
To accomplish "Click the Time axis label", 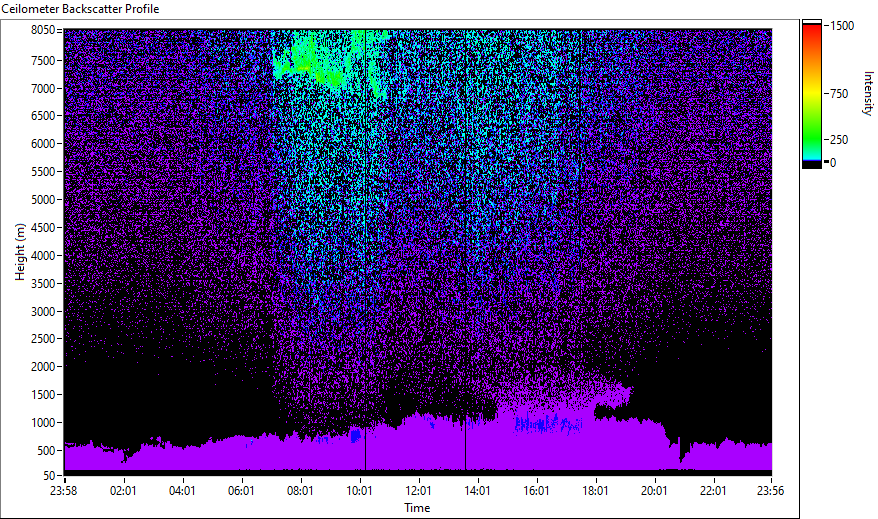I will pos(417,508).
